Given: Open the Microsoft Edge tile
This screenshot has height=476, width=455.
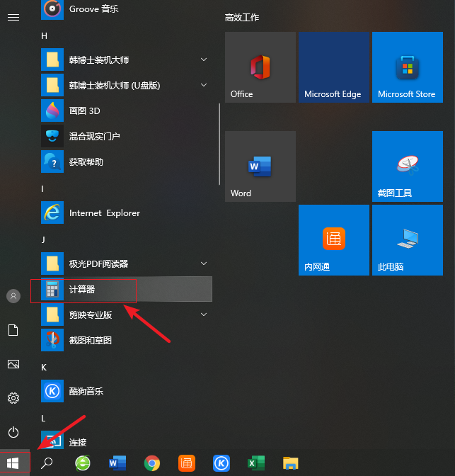Looking at the screenshot, I should point(333,68).
